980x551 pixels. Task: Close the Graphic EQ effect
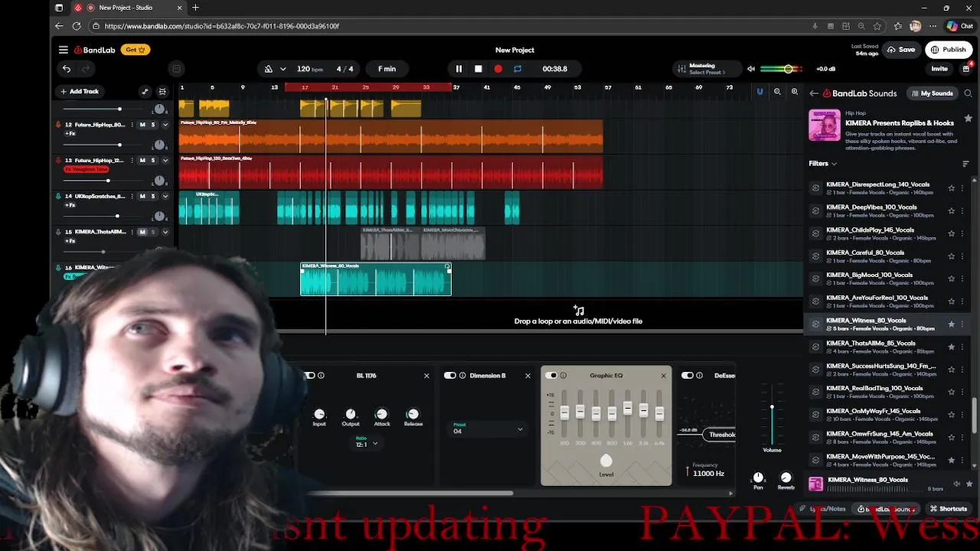pyautogui.click(x=663, y=376)
